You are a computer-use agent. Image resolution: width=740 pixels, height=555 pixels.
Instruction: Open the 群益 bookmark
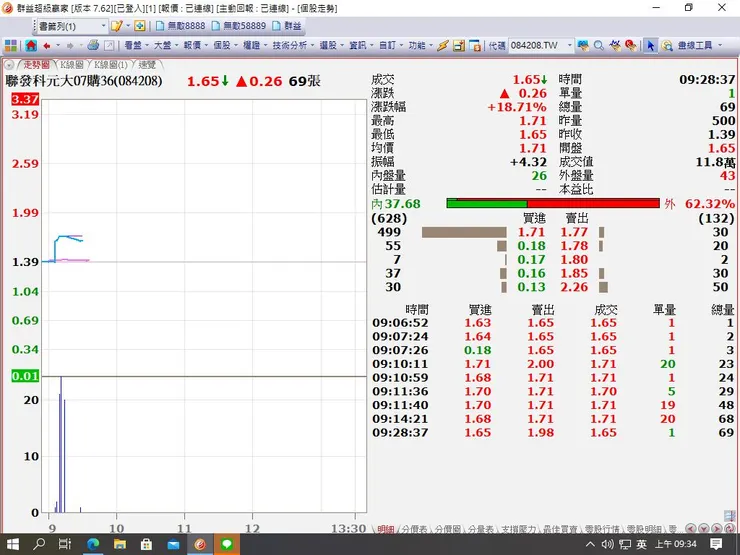pyautogui.click(x=287, y=26)
